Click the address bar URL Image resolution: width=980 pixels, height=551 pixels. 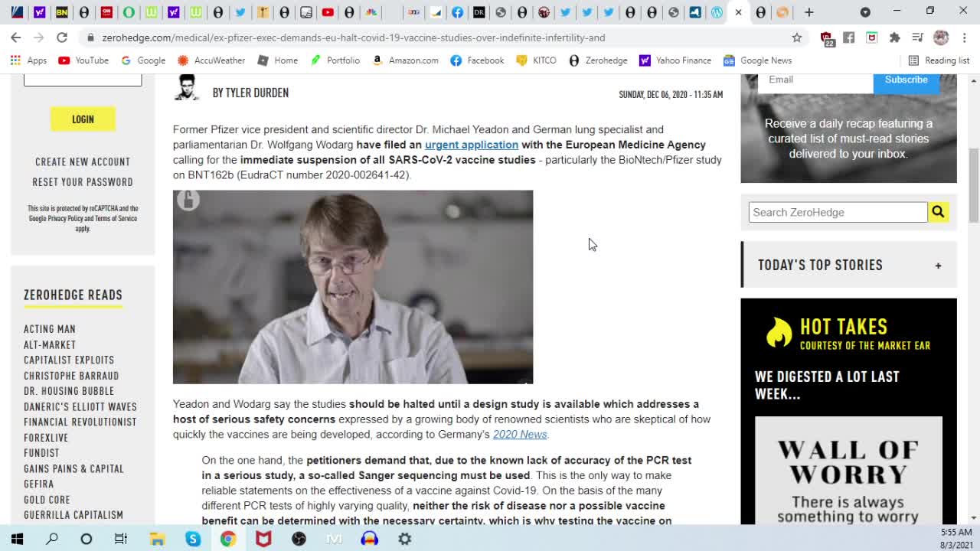pos(353,37)
